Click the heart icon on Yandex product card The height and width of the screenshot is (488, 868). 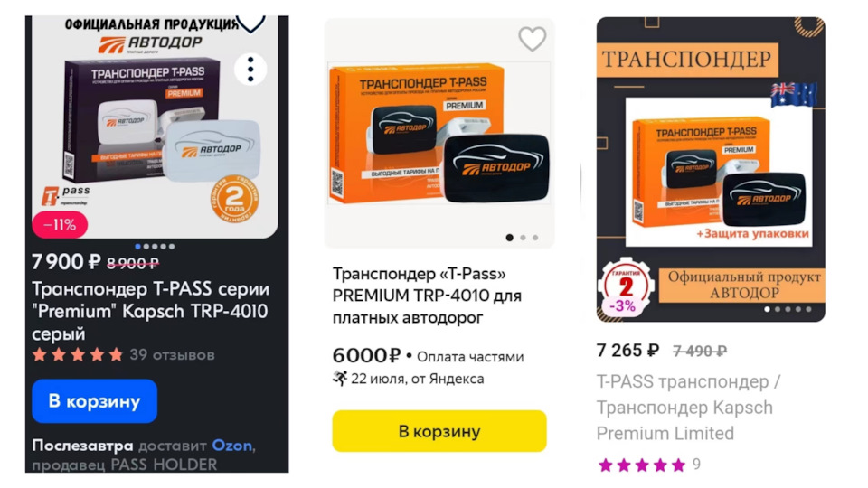(x=532, y=39)
